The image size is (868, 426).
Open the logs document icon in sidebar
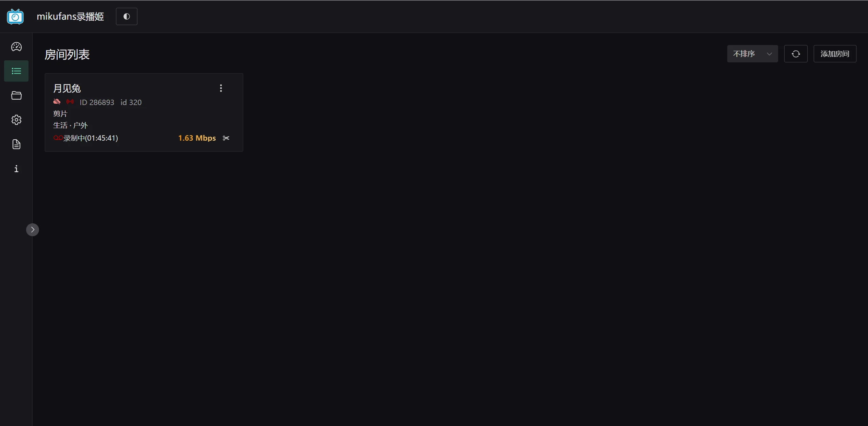pyautogui.click(x=16, y=144)
